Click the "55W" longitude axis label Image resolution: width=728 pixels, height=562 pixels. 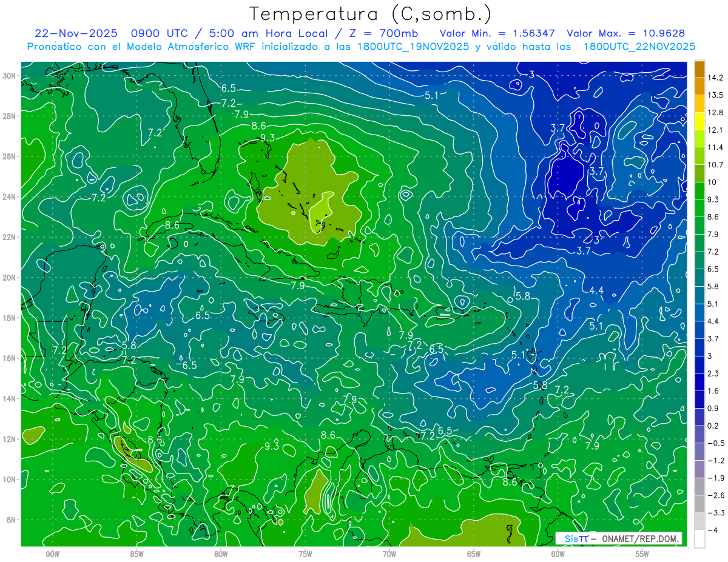642,554
